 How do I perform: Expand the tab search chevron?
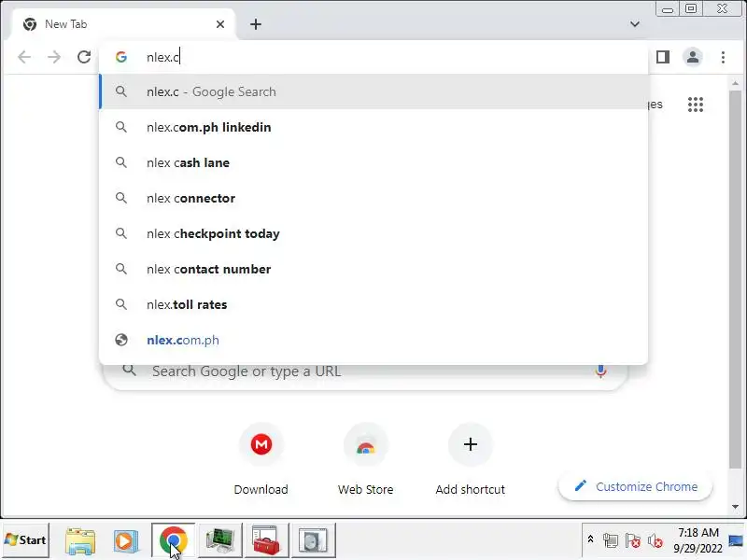[635, 24]
